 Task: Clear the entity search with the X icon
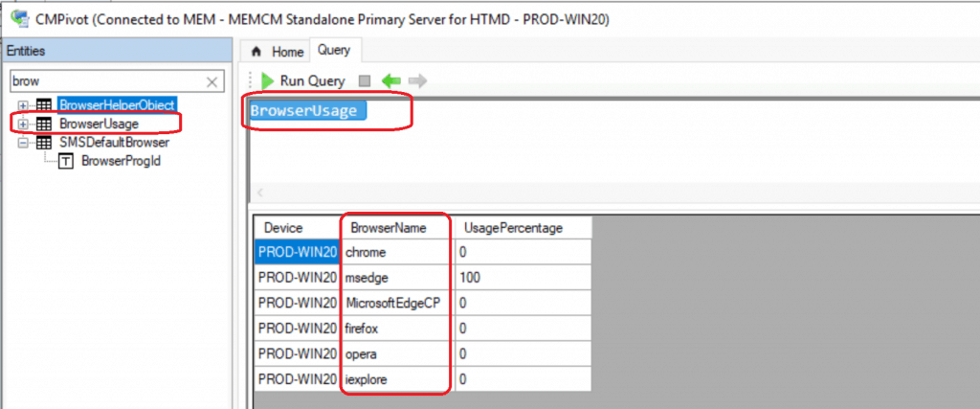[x=212, y=82]
